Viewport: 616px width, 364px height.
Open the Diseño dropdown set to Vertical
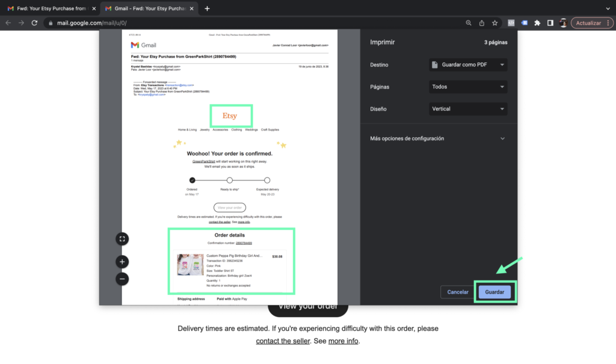click(x=468, y=109)
